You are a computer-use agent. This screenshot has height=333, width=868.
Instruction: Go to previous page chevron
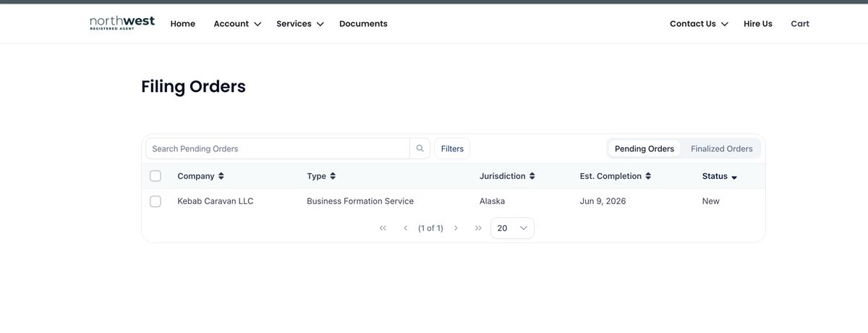point(405,228)
